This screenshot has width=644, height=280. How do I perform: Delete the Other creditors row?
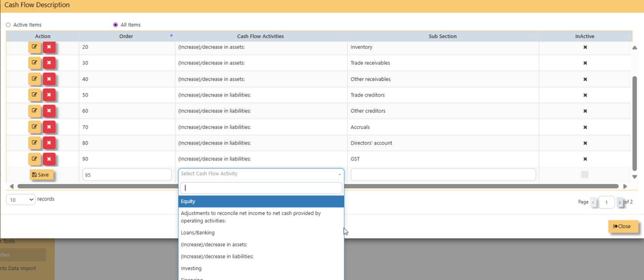[49, 111]
